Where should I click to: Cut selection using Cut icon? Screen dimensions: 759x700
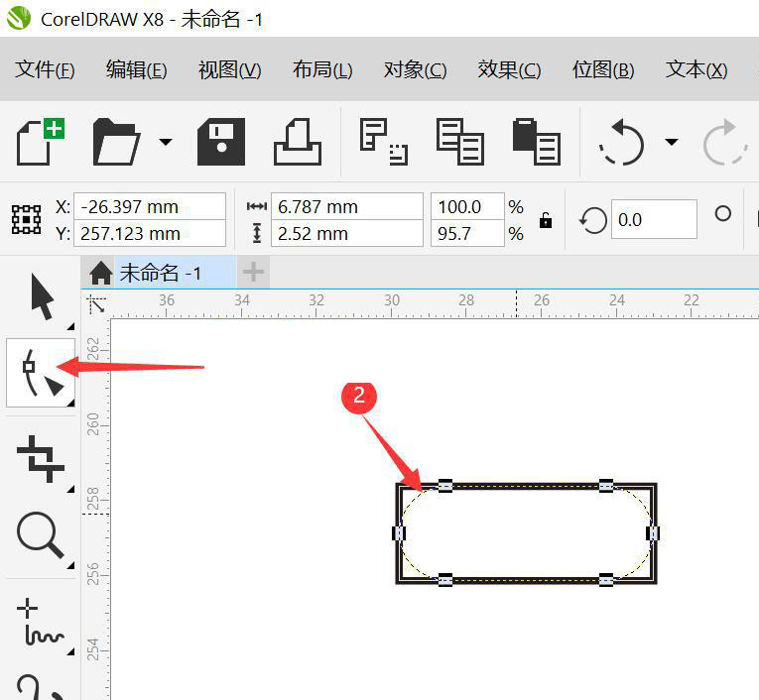click(x=384, y=141)
